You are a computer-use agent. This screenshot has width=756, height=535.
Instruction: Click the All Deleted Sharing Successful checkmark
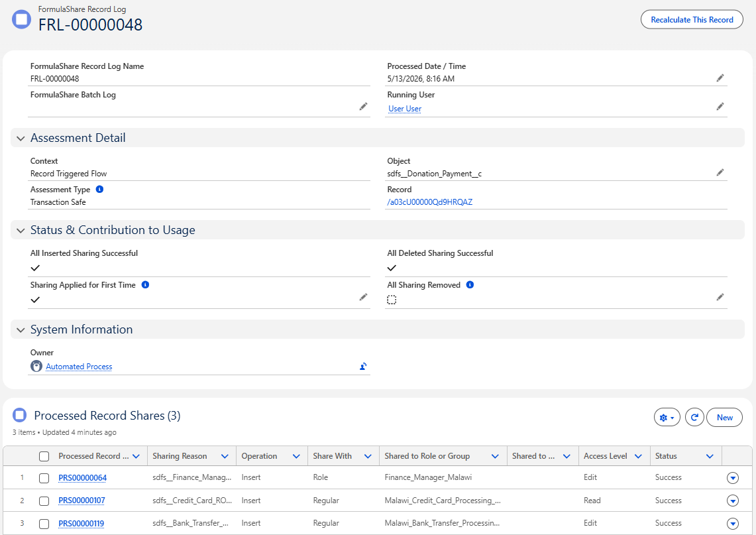coord(392,268)
